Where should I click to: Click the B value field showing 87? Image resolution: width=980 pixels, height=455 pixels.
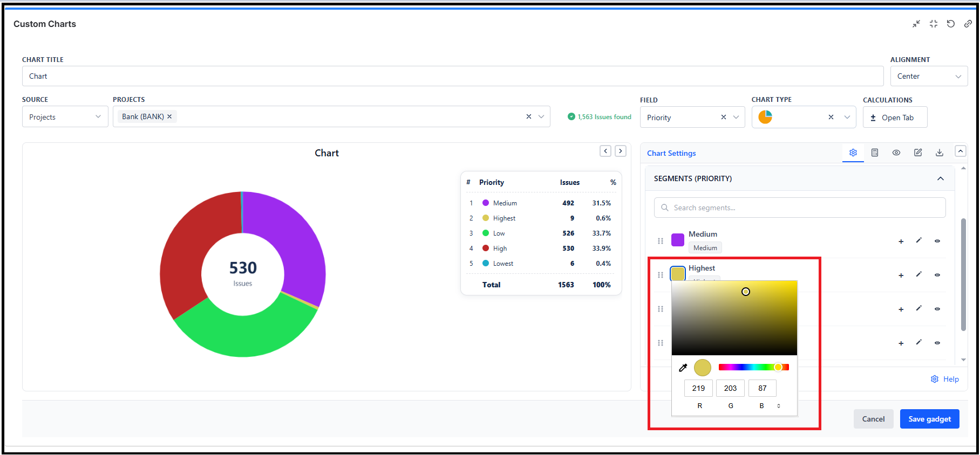[x=762, y=388]
